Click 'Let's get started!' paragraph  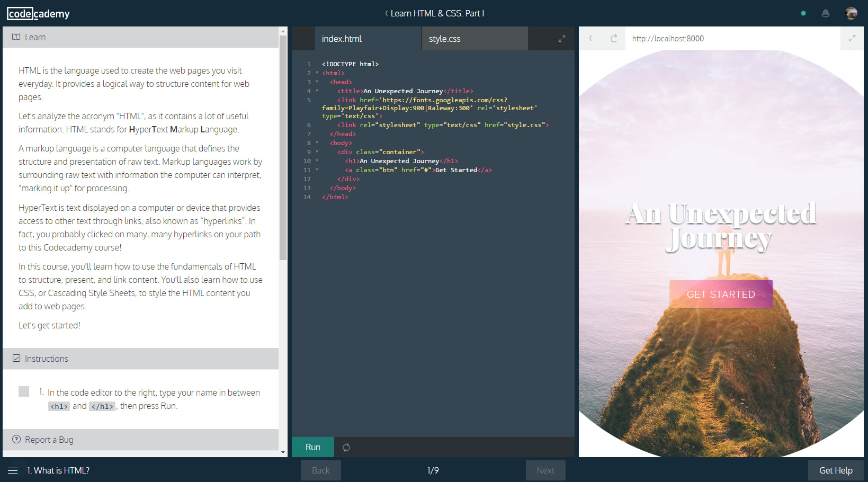(49, 325)
